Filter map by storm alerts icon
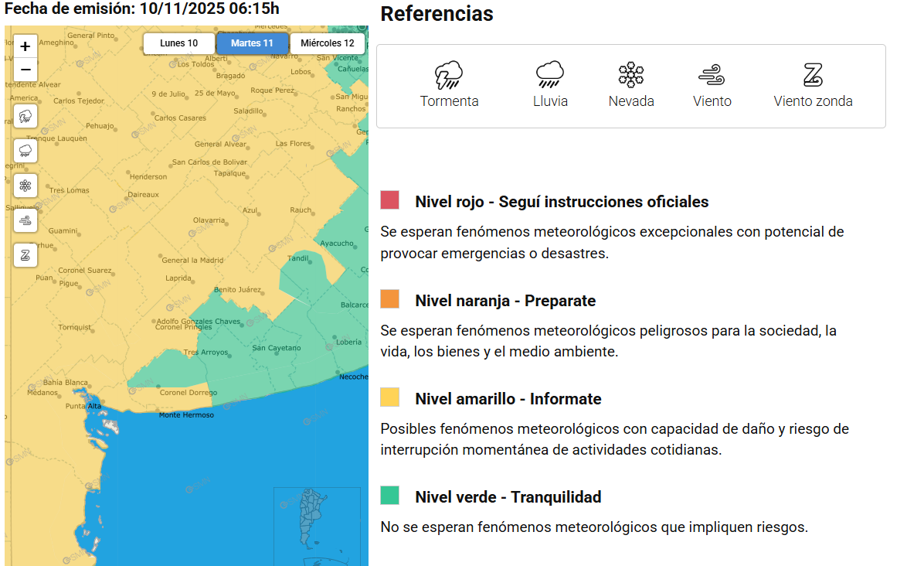The image size is (924, 566). (x=25, y=117)
